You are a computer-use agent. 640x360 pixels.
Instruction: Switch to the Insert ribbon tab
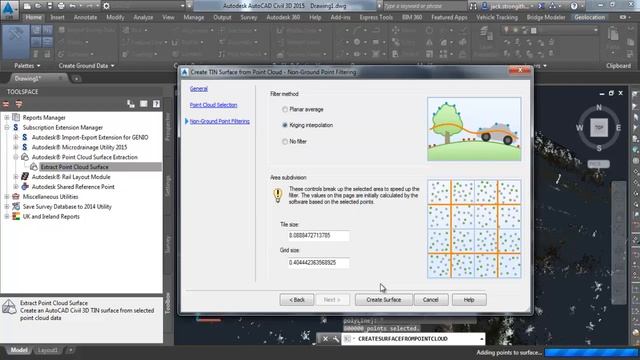point(58,18)
